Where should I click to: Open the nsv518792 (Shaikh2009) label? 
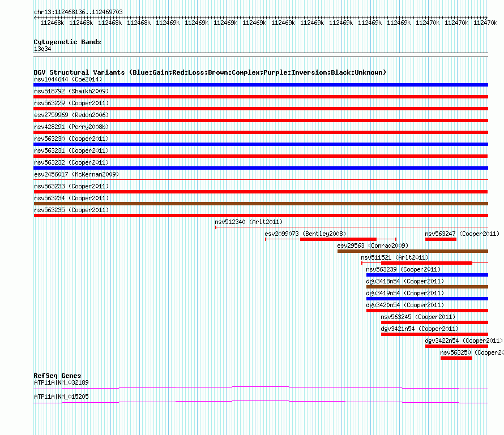[x=71, y=91]
